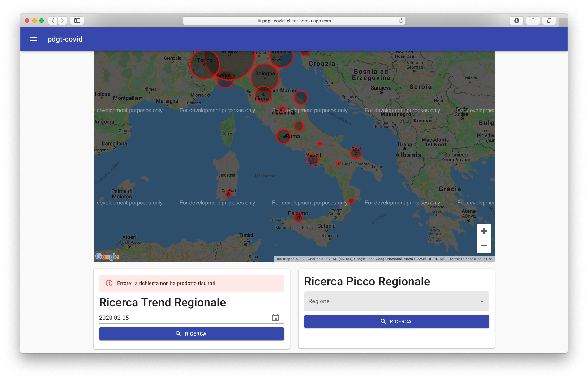This screenshot has width=588, height=380.
Task: Select the red circle over Torino
Action: point(205,64)
